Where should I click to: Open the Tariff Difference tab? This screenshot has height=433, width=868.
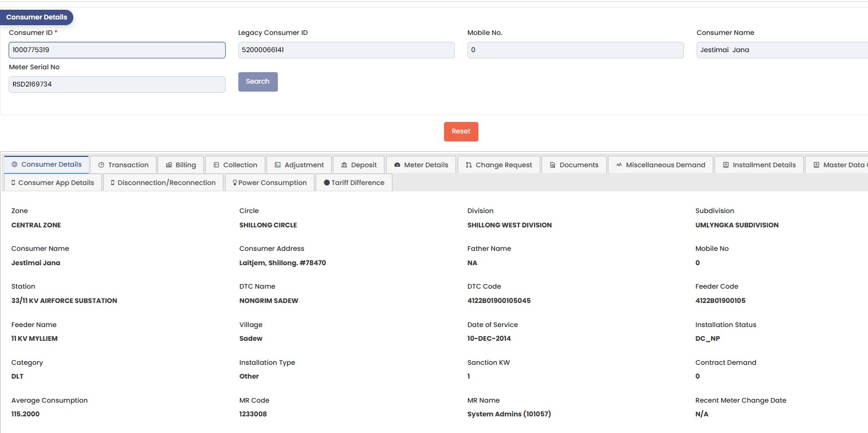pos(354,183)
